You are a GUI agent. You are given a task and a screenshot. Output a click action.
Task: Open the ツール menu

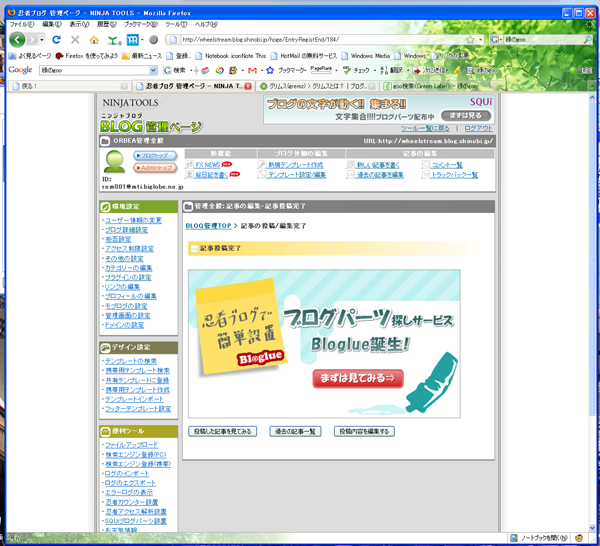coord(176,24)
